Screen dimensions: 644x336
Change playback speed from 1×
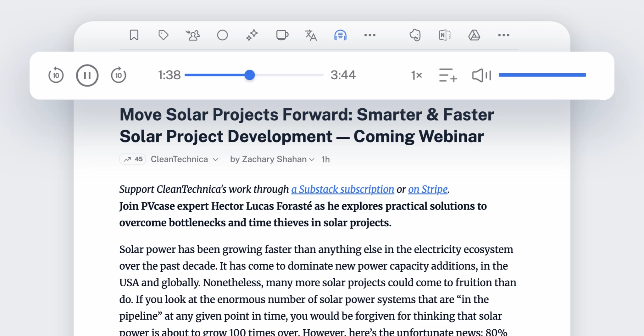pyautogui.click(x=416, y=75)
